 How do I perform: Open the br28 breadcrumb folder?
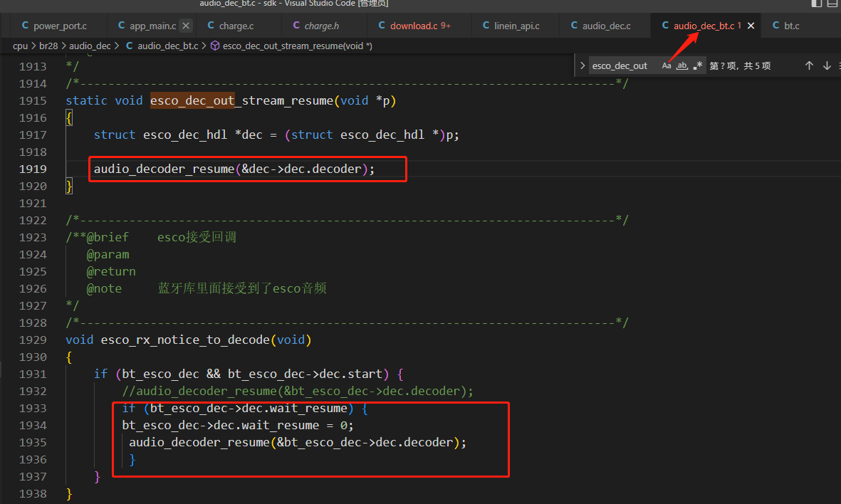click(x=48, y=46)
